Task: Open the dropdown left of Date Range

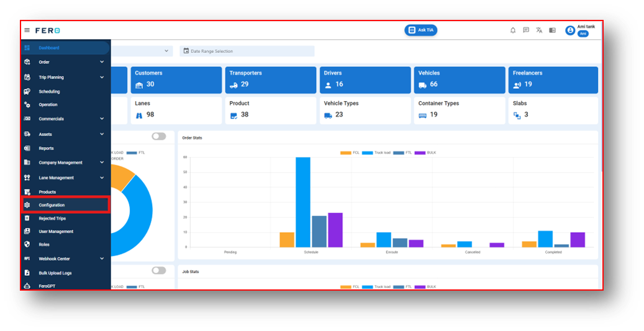Action: tap(142, 51)
